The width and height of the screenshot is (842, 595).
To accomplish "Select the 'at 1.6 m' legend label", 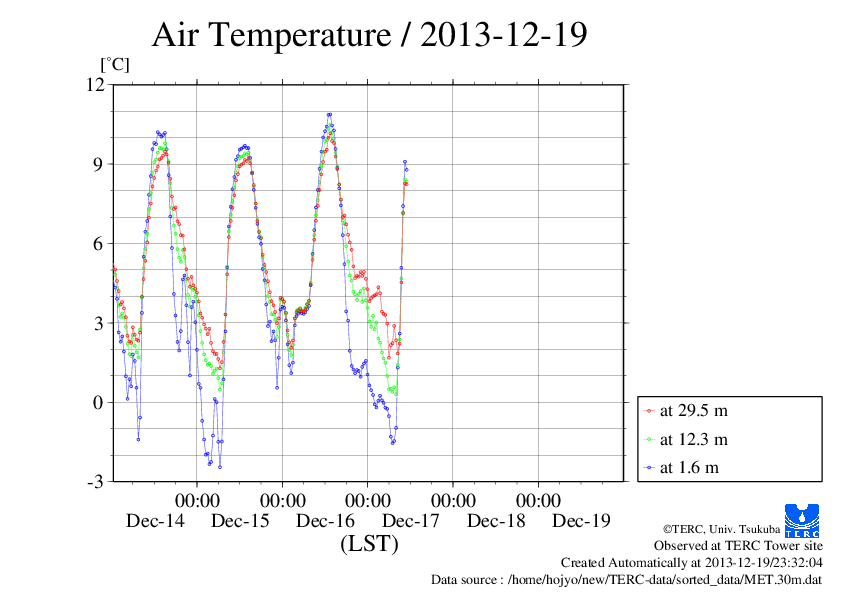I will [689, 467].
